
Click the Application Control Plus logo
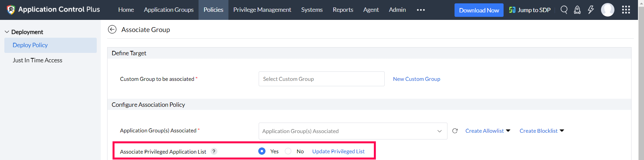tap(11, 10)
